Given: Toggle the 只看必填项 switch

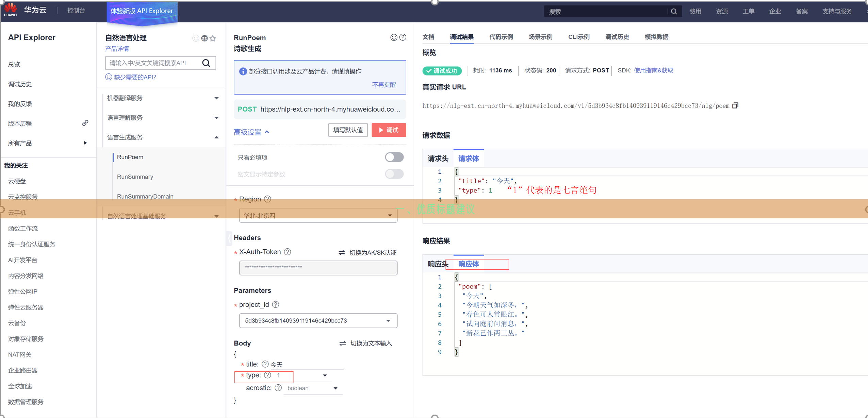Looking at the screenshot, I should 394,157.
